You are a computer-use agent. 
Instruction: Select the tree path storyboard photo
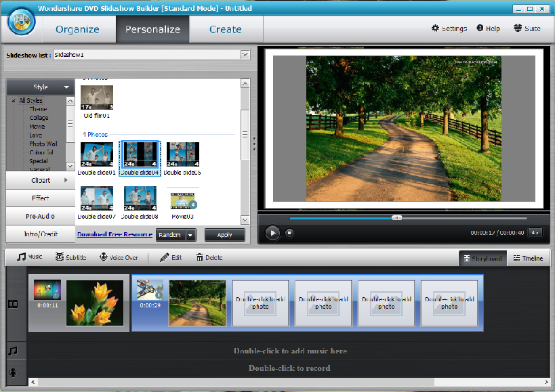point(197,303)
